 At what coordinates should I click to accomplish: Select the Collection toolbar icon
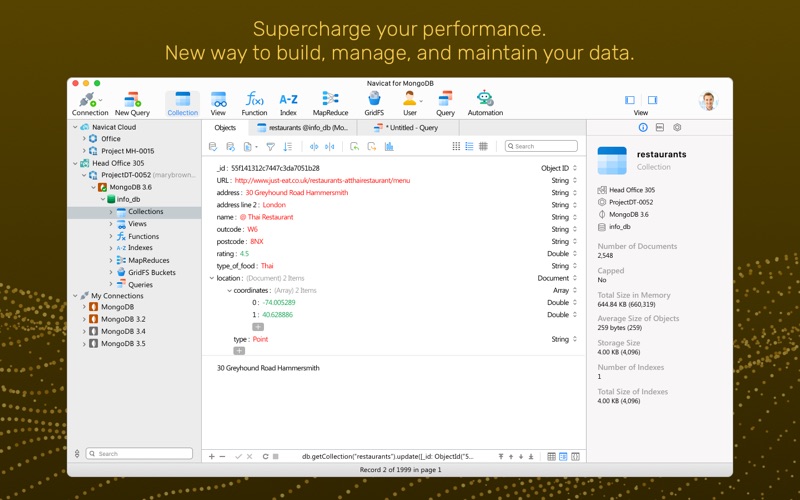(183, 104)
